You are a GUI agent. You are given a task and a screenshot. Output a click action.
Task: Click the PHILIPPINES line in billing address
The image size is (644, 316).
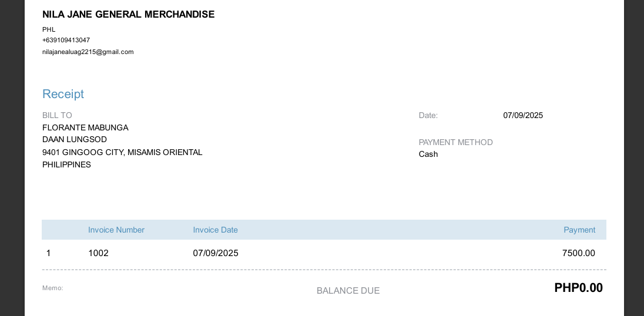pos(66,164)
